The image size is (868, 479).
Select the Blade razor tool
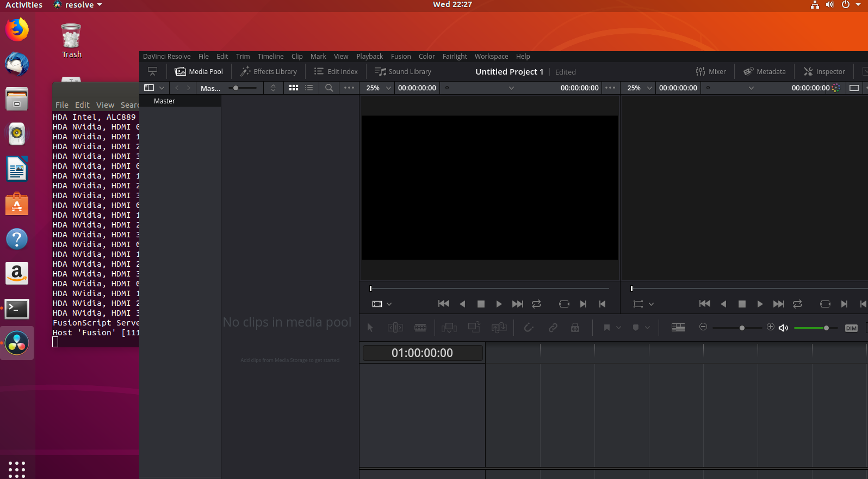coord(420,327)
